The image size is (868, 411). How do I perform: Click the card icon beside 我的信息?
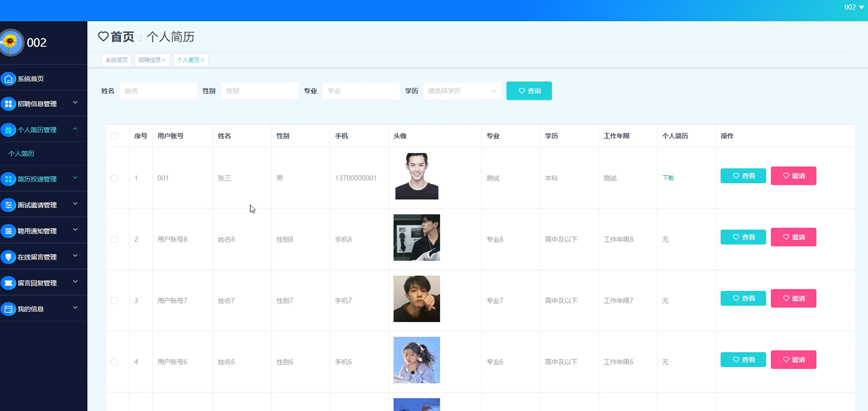click(8, 309)
